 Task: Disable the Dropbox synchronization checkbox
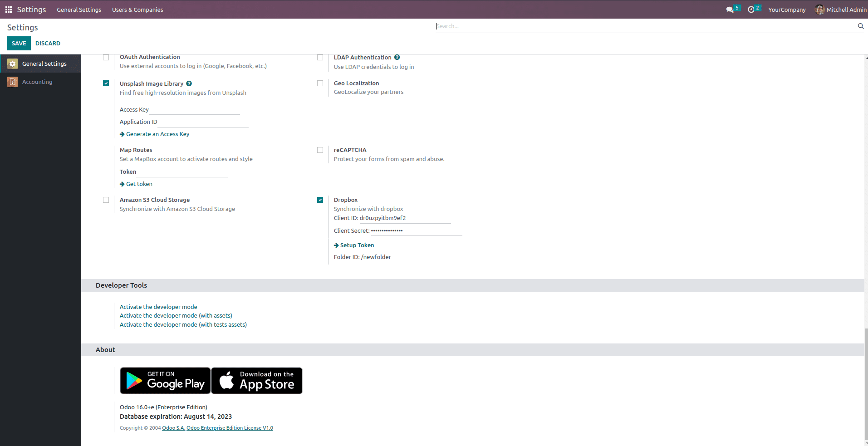[x=320, y=200]
